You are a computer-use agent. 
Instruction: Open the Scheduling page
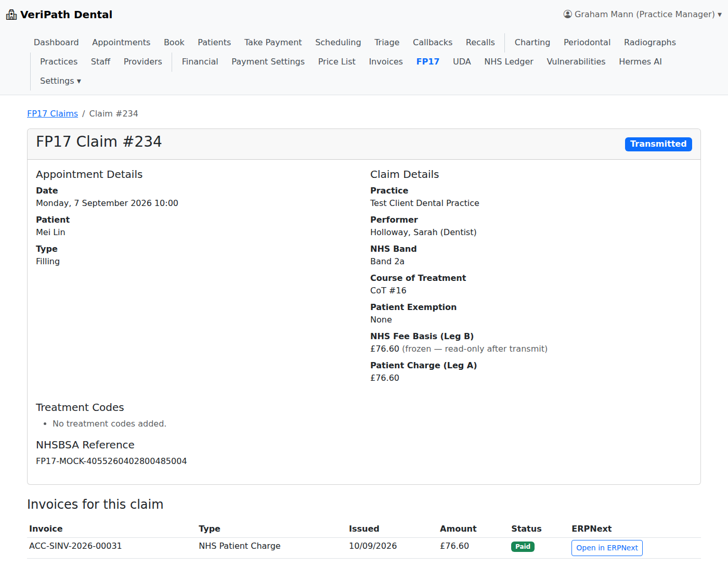(x=338, y=42)
